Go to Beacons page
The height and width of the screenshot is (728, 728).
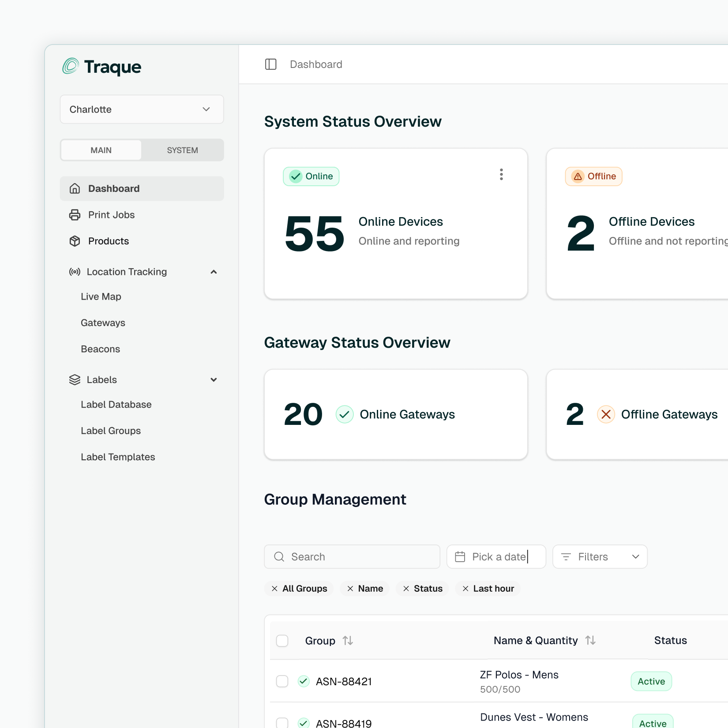coord(100,349)
